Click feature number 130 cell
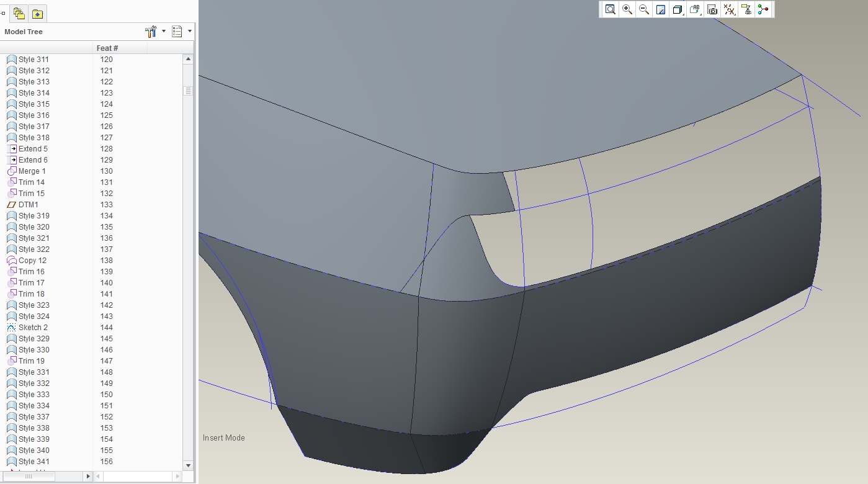The width and height of the screenshot is (868, 484). coord(106,171)
